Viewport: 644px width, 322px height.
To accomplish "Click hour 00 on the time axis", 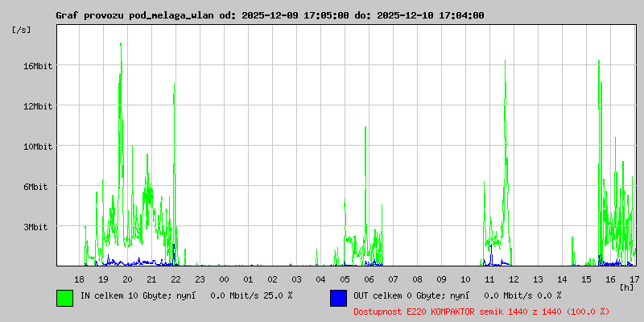I will 224,279.
